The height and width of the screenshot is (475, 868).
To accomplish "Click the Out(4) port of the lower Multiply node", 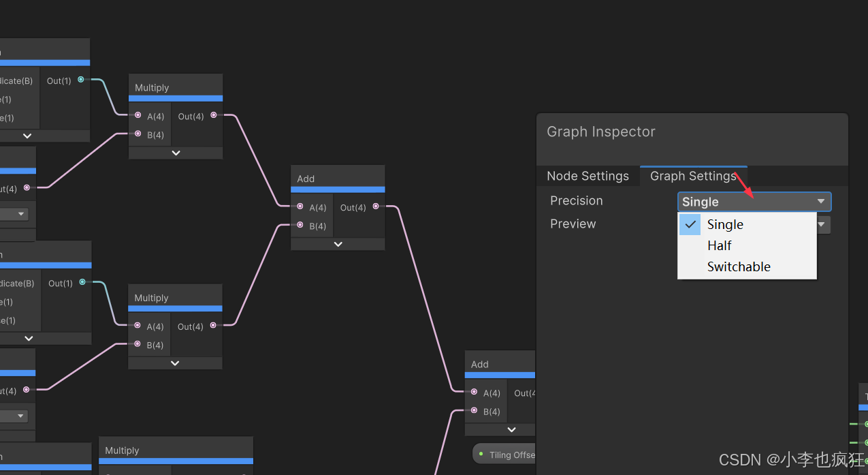I will click(x=212, y=326).
